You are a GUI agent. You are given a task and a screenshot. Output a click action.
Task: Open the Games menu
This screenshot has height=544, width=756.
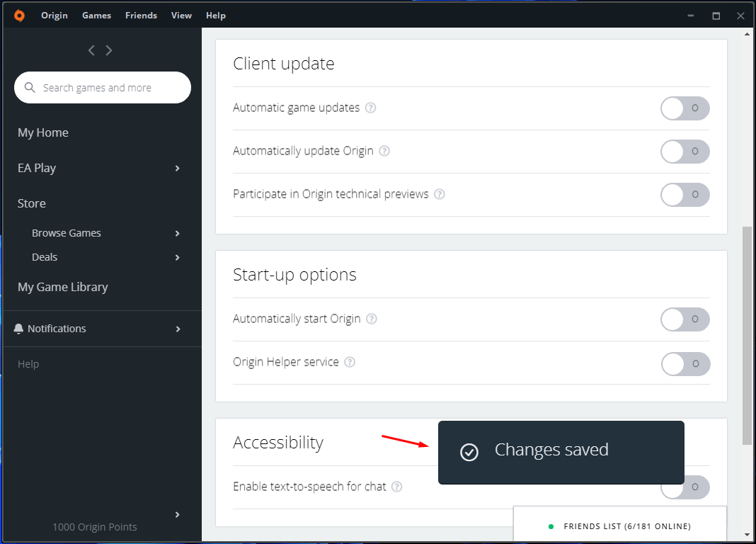[x=96, y=16]
